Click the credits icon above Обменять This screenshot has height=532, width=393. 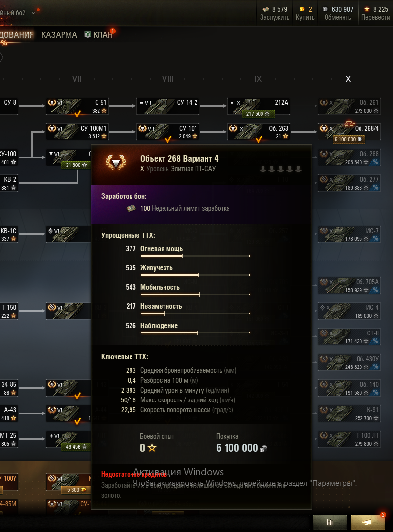[x=325, y=9]
